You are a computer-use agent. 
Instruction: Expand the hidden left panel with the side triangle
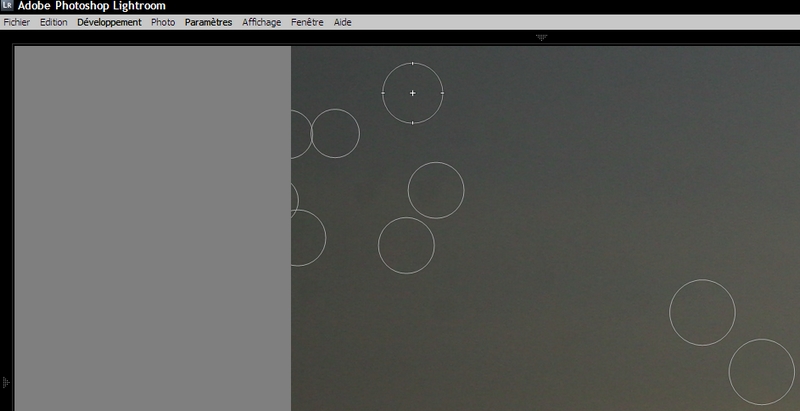click(6, 382)
